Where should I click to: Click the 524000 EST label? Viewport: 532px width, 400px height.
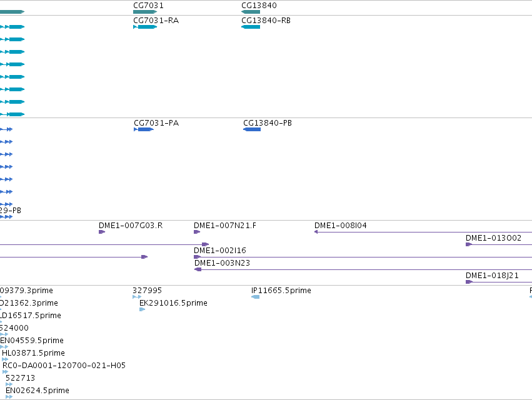pos(14,328)
